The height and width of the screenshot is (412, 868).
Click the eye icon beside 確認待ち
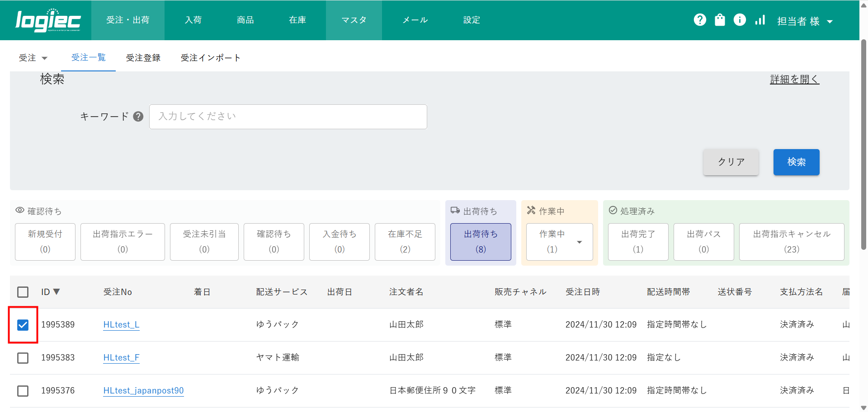[x=20, y=211]
